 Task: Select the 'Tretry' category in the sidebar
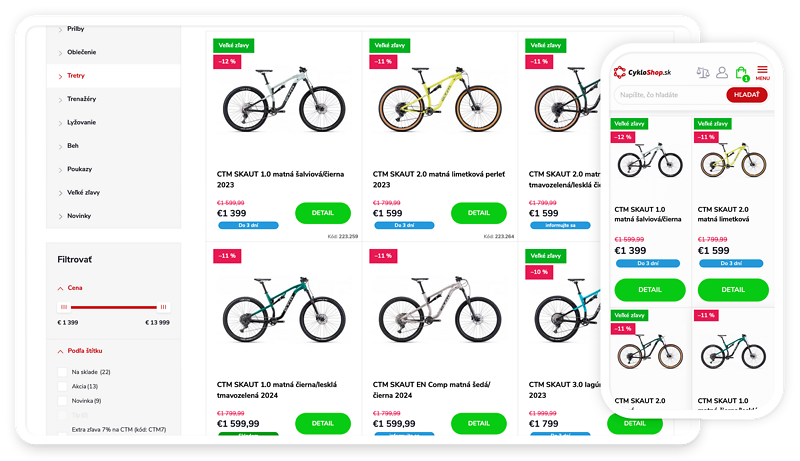[76, 75]
